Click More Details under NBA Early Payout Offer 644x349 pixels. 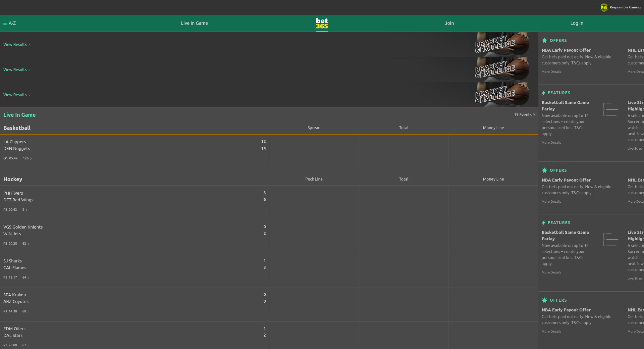(551, 72)
